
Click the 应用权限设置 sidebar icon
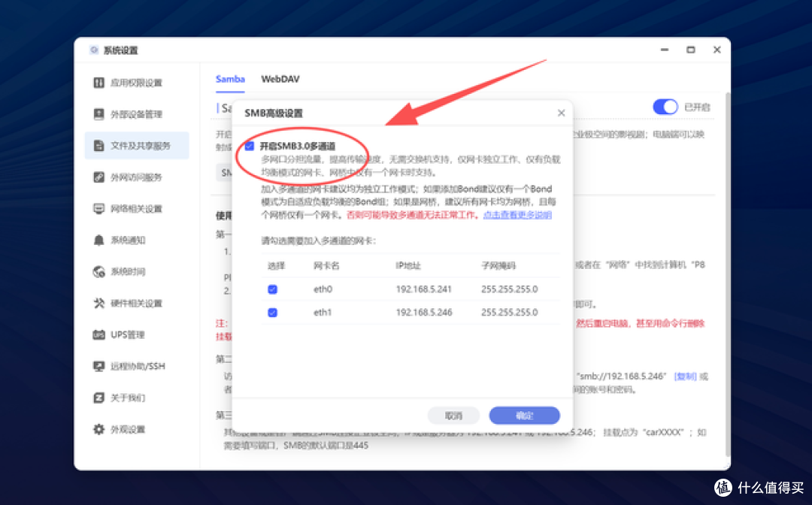[x=98, y=83]
